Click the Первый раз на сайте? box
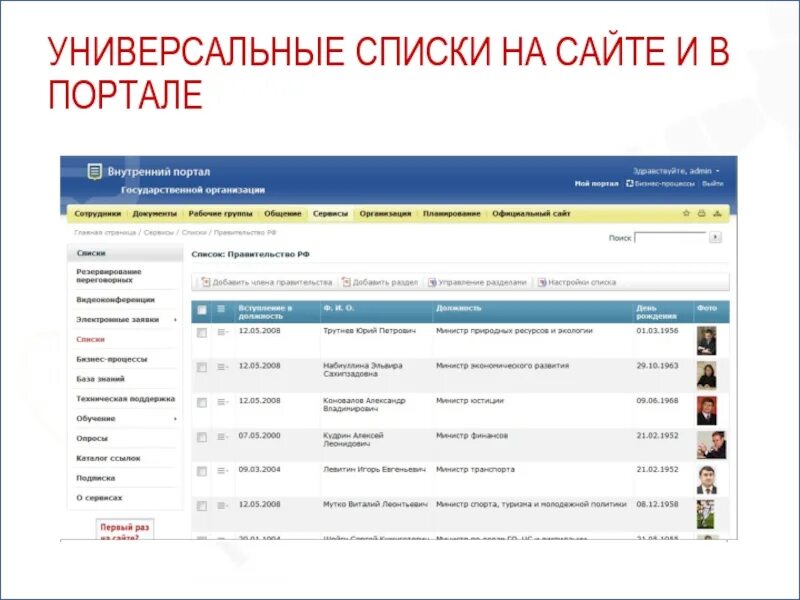Image resolution: width=800 pixels, height=600 pixels. 125,530
